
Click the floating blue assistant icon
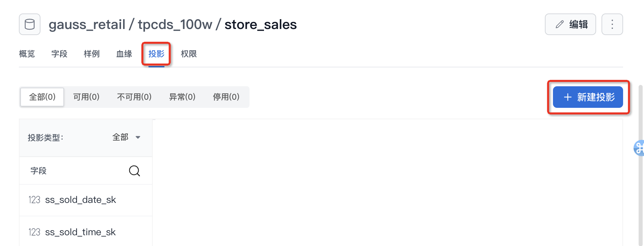pyautogui.click(x=639, y=148)
